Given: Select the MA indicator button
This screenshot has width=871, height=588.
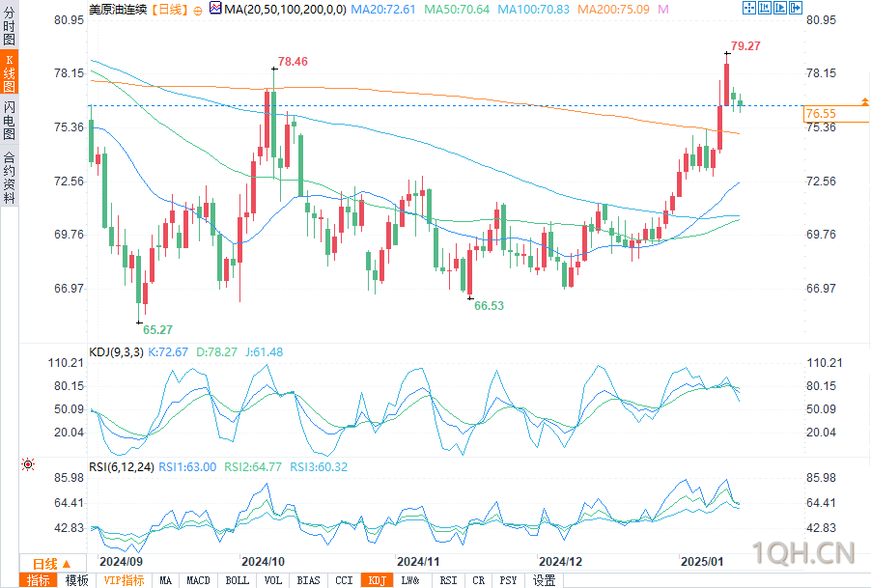Looking at the screenshot, I should 165,581.
